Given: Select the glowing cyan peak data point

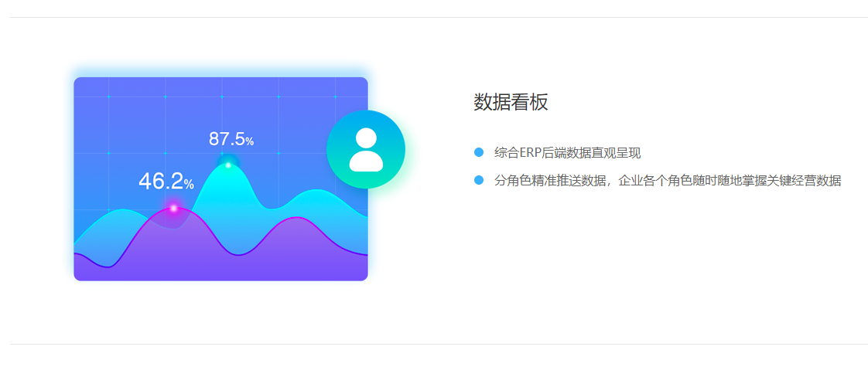Looking at the screenshot, I should [228, 165].
